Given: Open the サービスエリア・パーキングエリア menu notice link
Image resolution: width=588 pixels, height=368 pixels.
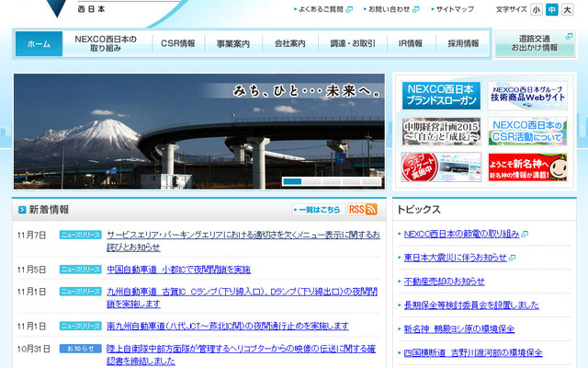Looking at the screenshot, I should click(x=243, y=241).
